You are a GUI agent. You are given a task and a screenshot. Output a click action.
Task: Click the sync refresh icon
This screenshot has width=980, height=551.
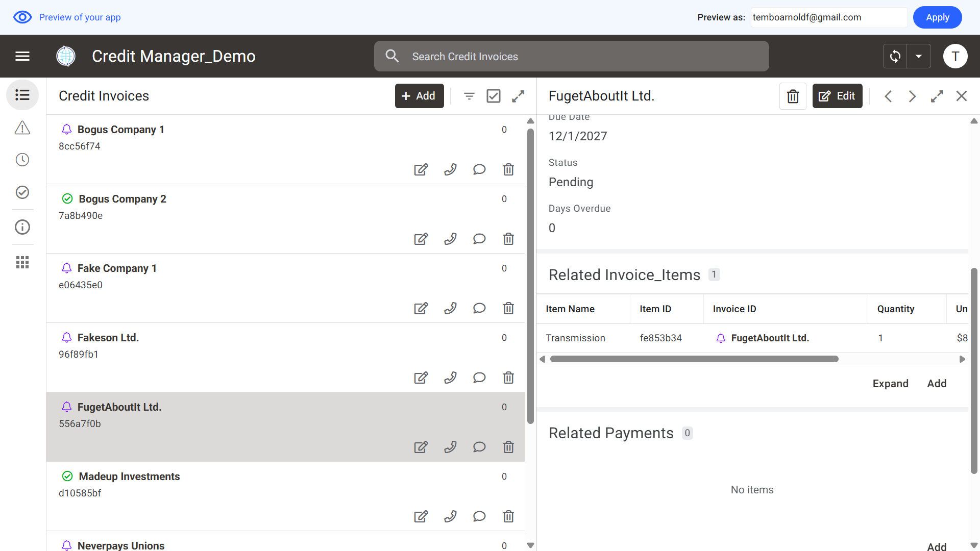[895, 56]
